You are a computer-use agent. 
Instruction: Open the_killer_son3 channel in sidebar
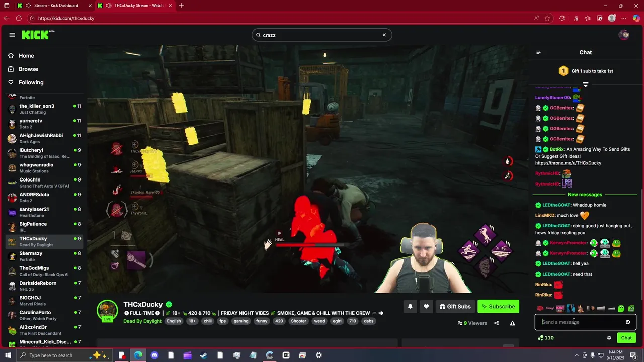pos(44,109)
